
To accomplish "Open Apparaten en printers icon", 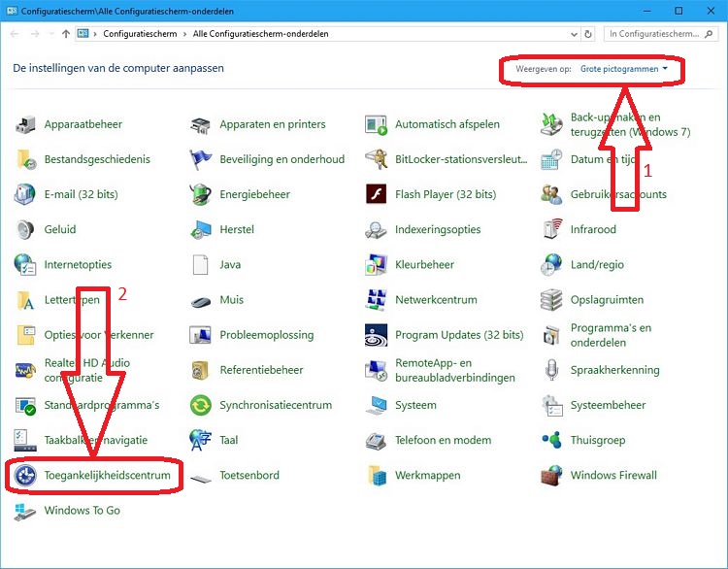I will pos(201,124).
